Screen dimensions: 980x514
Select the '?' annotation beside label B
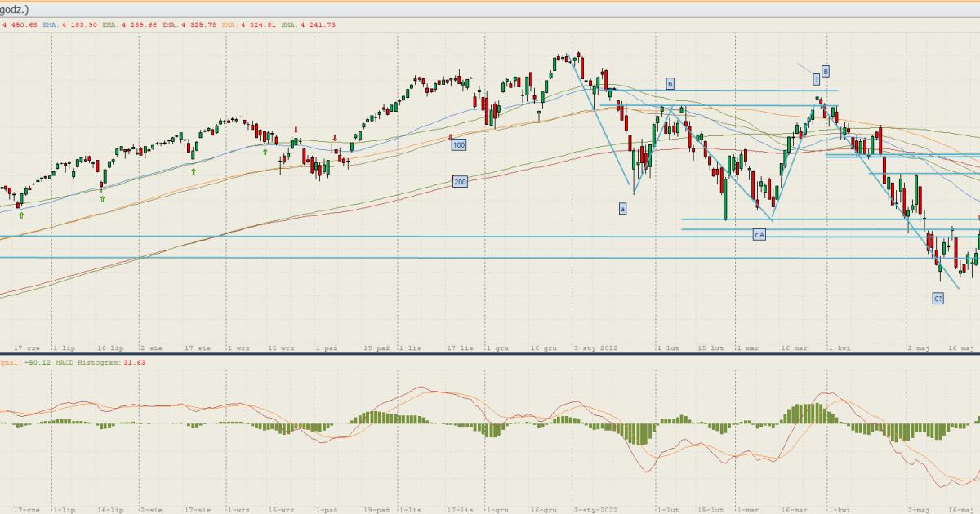tap(816, 79)
